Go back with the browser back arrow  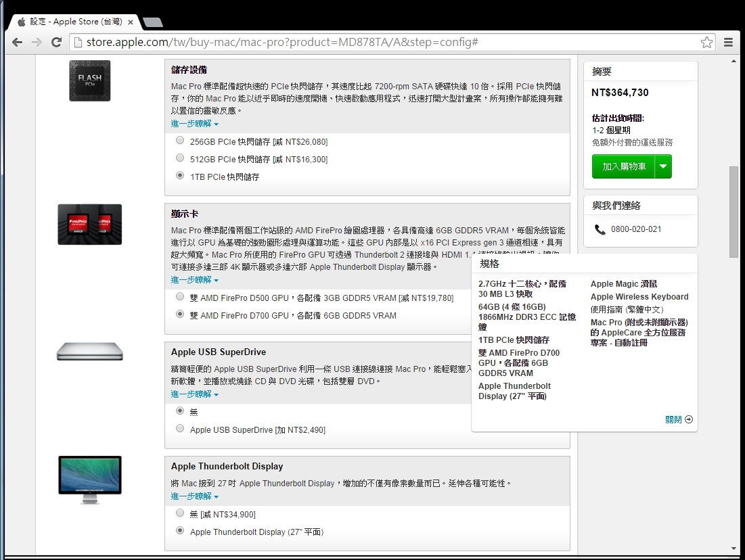point(18,43)
